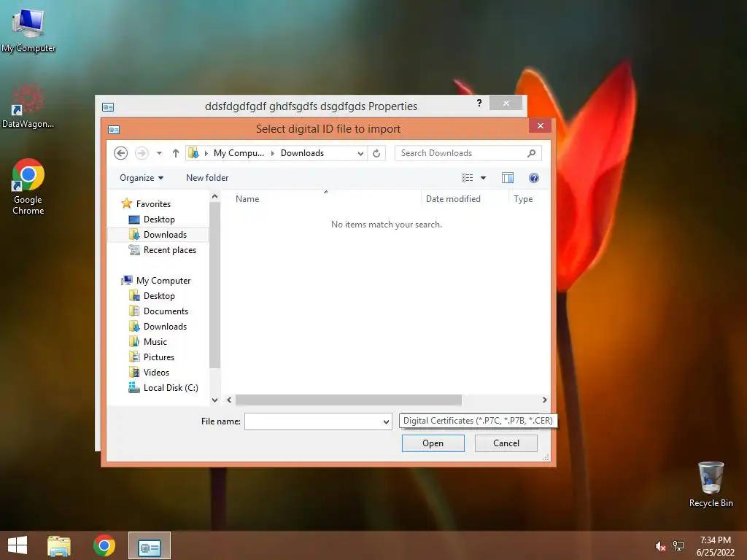Open My Computer desktop icon
Viewport: 747px width, 560px height.
tap(28, 29)
